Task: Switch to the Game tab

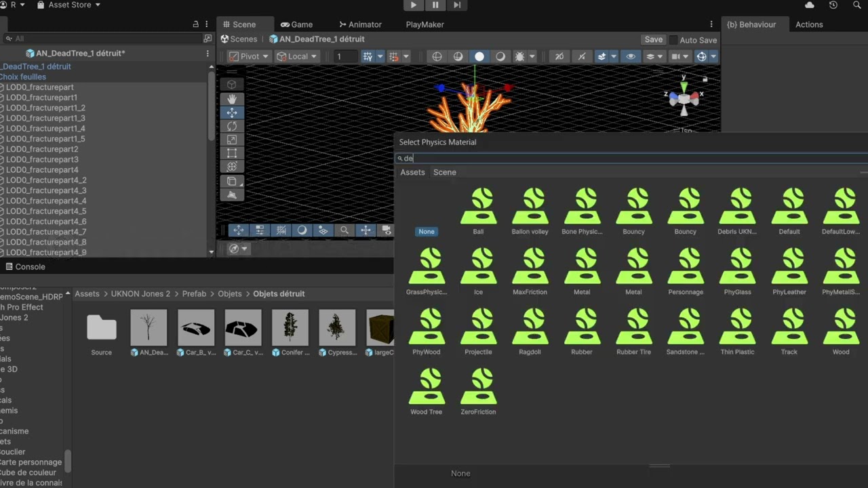Action: (297, 24)
